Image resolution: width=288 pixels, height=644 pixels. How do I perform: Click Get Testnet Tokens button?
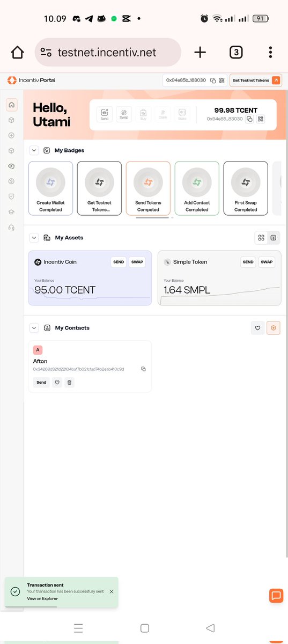pos(256,80)
